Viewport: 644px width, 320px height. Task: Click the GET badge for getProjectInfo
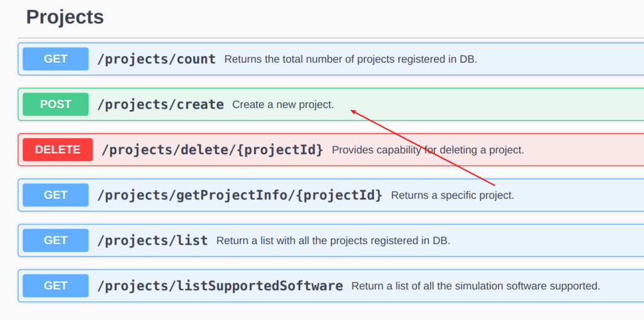55,195
